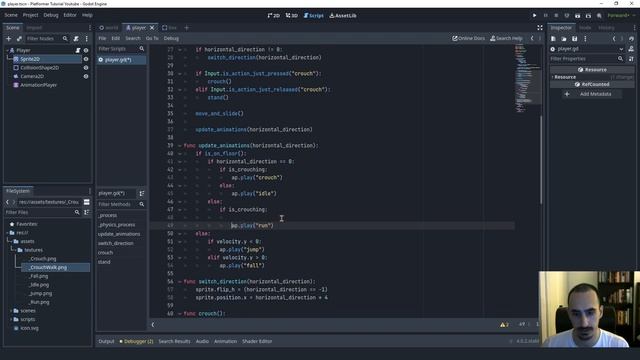
Task: Click the Filter Properties field
Action: click(x=587, y=59)
